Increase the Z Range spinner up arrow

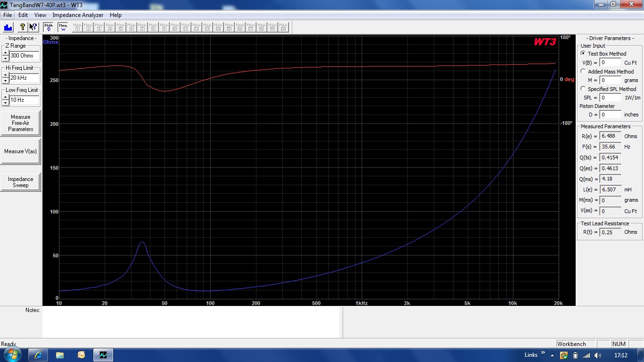(x=6, y=53)
